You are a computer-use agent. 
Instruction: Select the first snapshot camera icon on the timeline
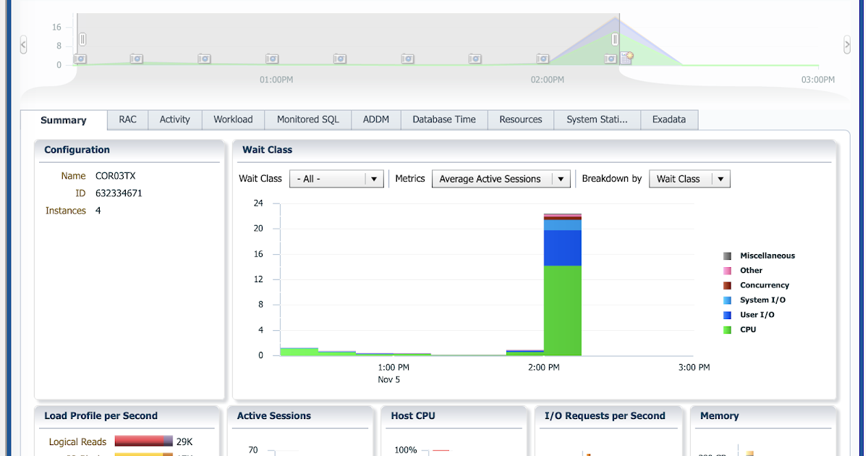tap(81, 59)
